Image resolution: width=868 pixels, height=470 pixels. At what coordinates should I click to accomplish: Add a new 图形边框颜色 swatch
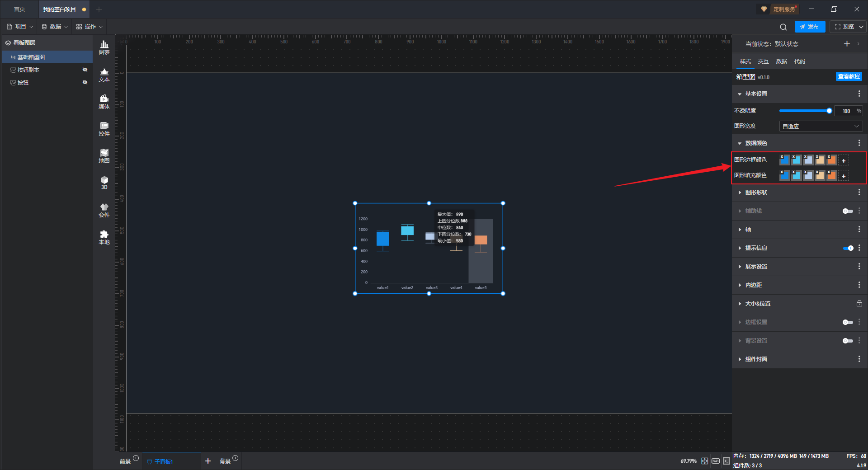tap(844, 160)
